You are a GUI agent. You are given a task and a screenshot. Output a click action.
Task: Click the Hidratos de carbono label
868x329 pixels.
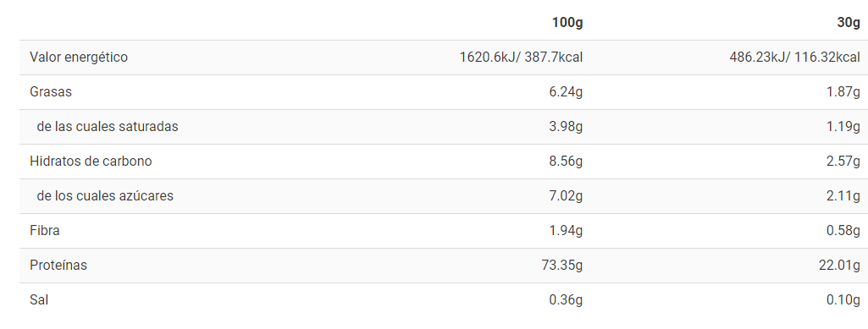91,161
